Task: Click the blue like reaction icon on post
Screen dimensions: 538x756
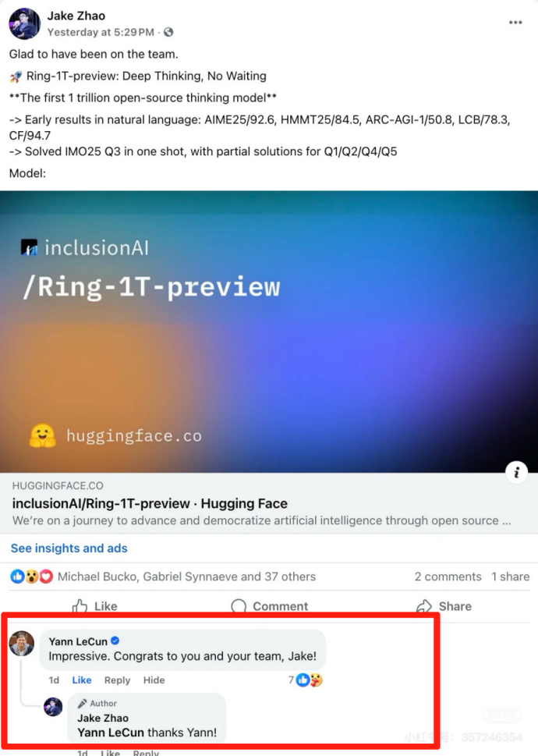Action: point(17,576)
